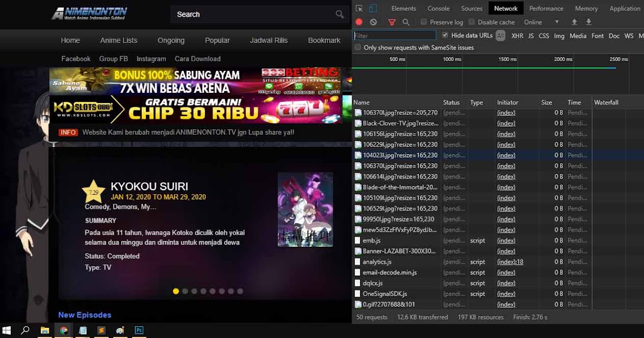The image size is (644, 338).
Task: Focus the network Filter input
Action: pos(394,35)
